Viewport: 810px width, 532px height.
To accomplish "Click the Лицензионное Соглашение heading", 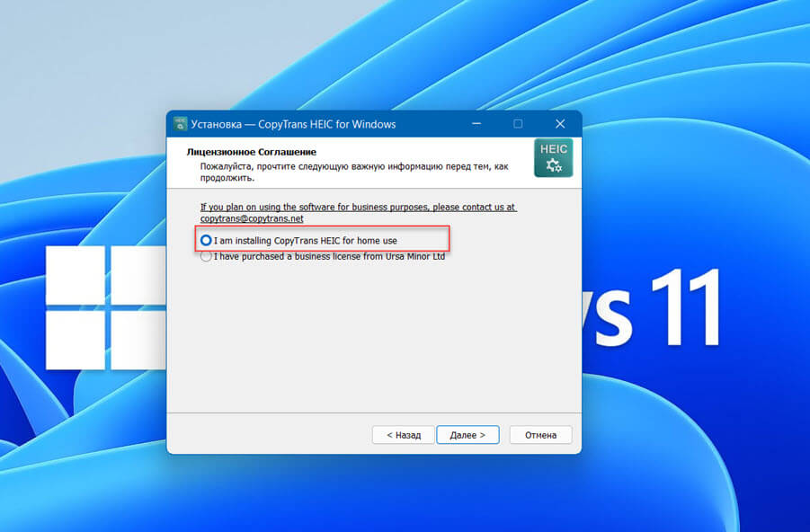I will [x=251, y=152].
